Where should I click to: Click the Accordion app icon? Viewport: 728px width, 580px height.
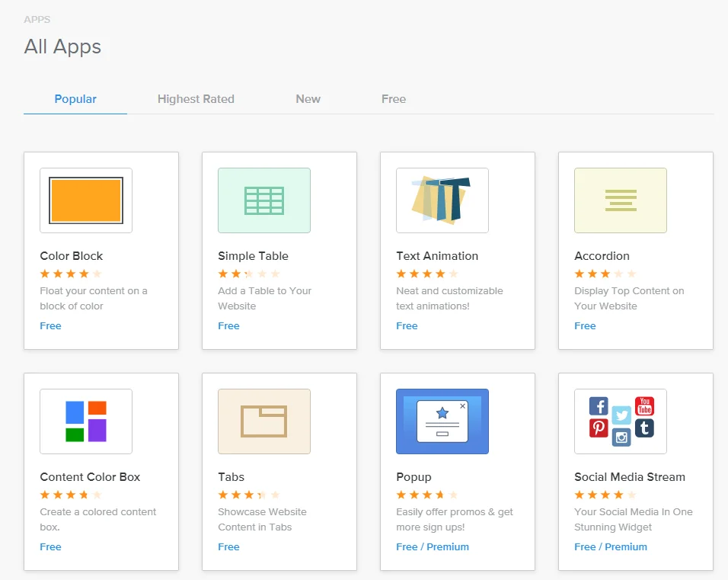[x=621, y=200]
